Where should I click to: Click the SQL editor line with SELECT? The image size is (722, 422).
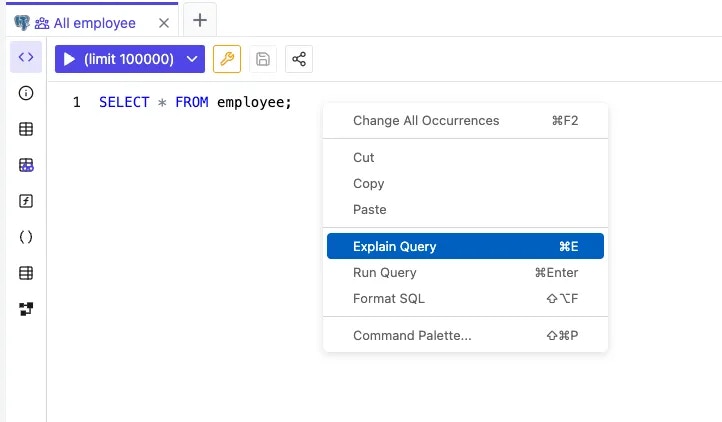click(196, 102)
